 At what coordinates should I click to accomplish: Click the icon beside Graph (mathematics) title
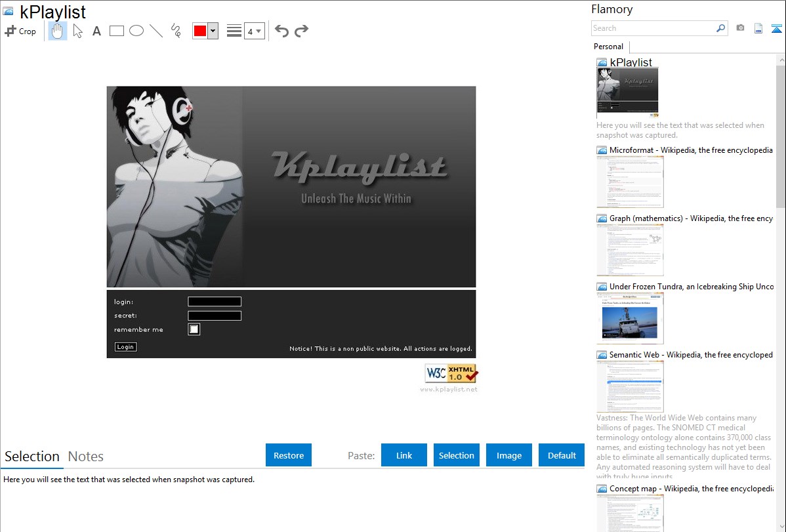(602, 218)
